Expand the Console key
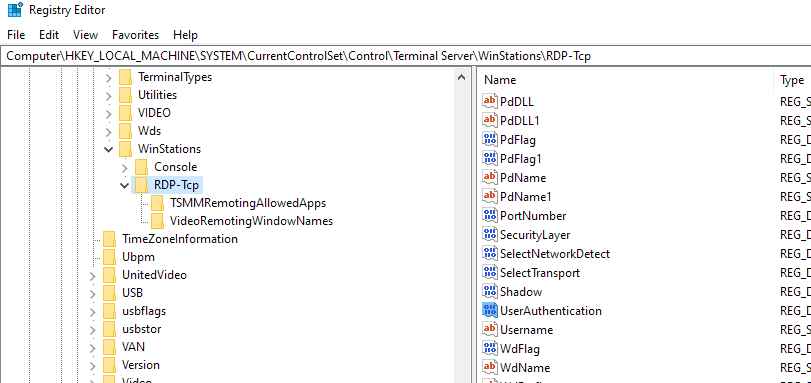811x383 pixels. (x=125, y=167)
